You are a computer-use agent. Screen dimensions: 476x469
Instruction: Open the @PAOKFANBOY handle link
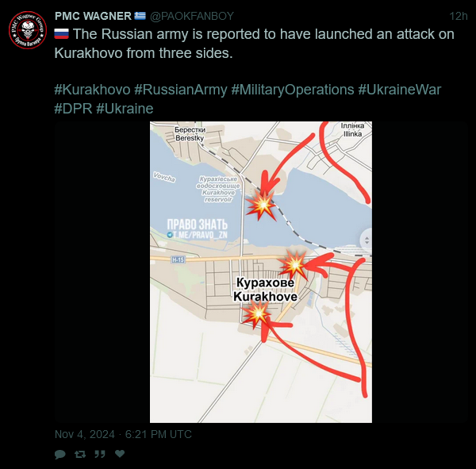click(192, 16)
